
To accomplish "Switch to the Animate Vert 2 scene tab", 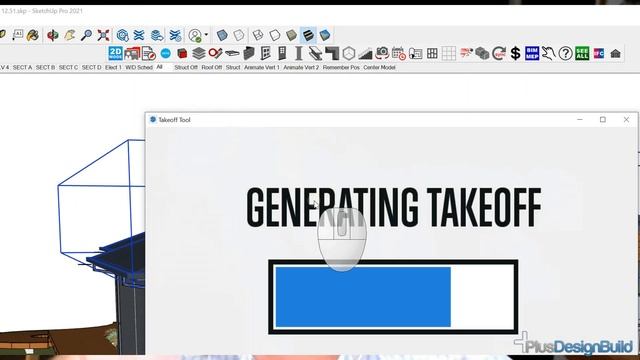I will 301,67.
